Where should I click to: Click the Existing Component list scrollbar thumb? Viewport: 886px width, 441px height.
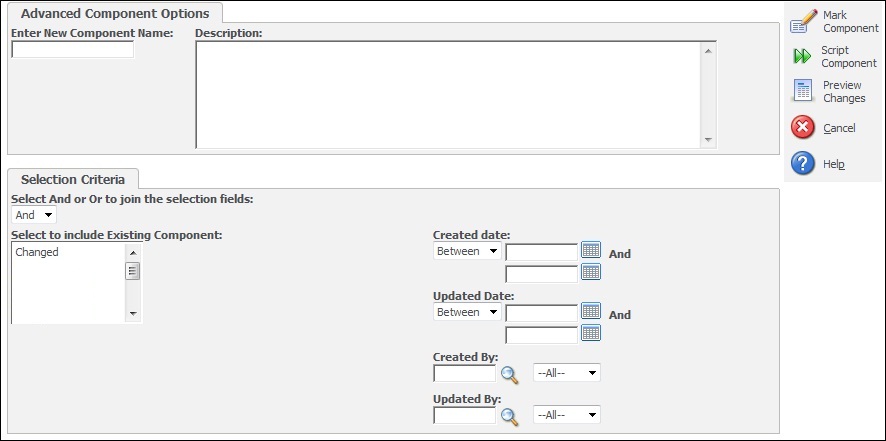(x=133, y=271)
